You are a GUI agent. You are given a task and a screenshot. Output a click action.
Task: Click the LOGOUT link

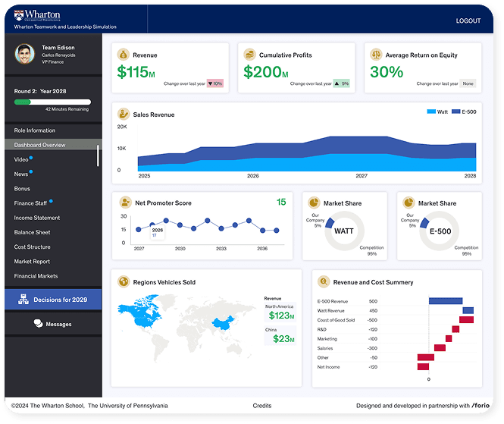468,20
